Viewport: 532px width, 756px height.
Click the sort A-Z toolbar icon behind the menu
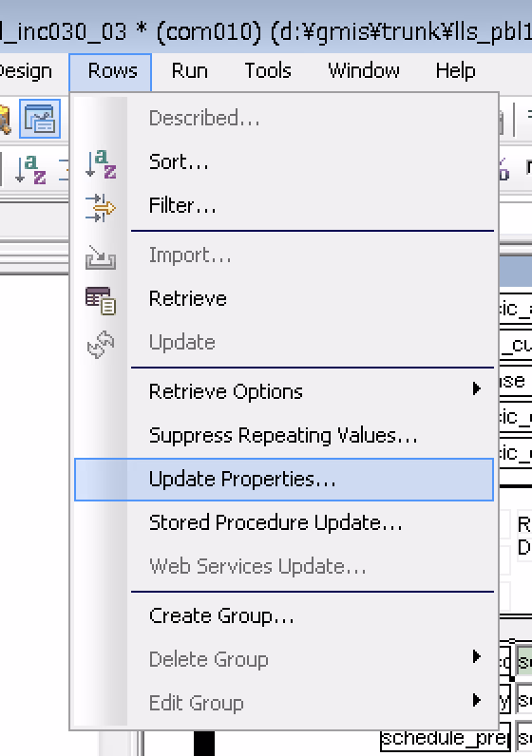pos(30,169)
